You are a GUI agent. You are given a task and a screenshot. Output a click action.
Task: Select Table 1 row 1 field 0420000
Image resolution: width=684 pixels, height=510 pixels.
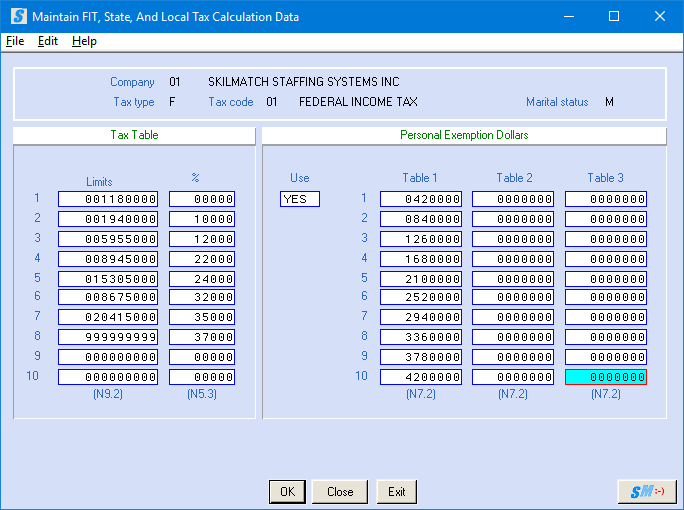pyautogui.click(x=420, y=199)
